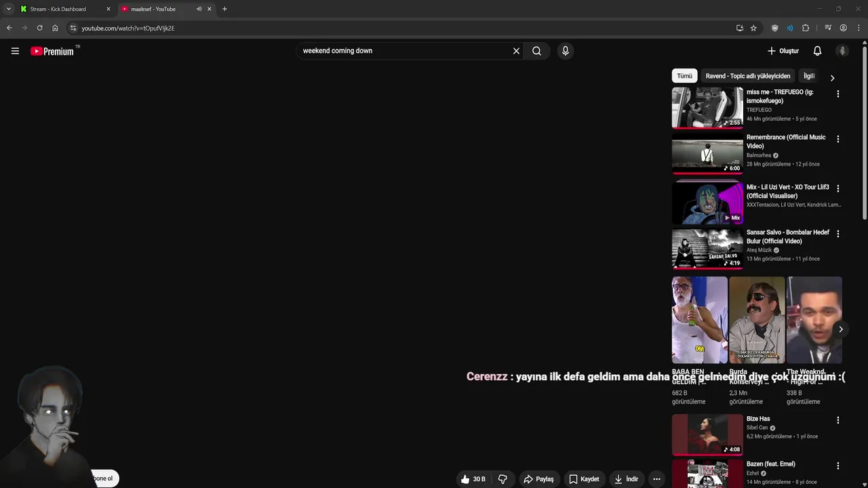
Task: Open options for Bize Has video
Action: pos(837,420)
